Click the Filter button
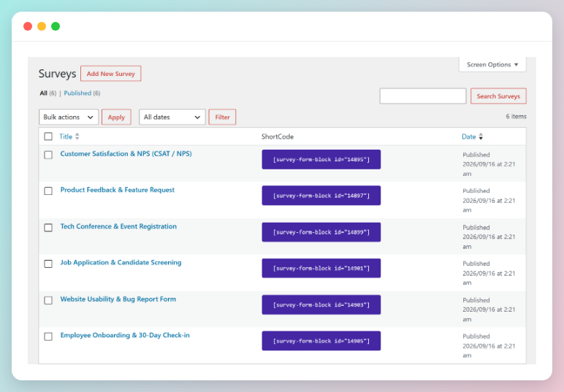 coord(222,117)
